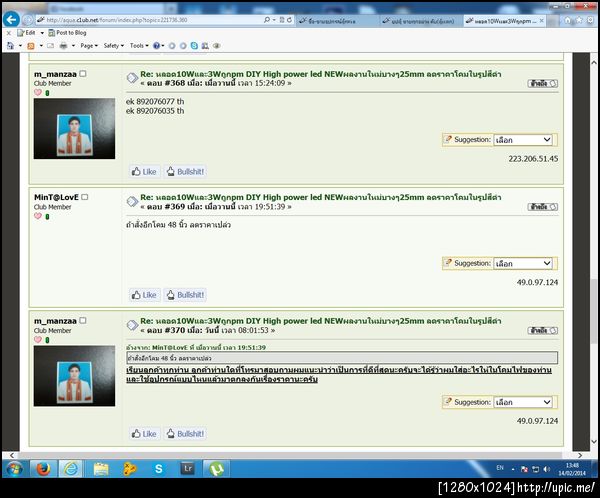Click the Read mail envelope icon
Image resolution: width=600 pixels, height=498 pixels.
[x=50, y=46]
